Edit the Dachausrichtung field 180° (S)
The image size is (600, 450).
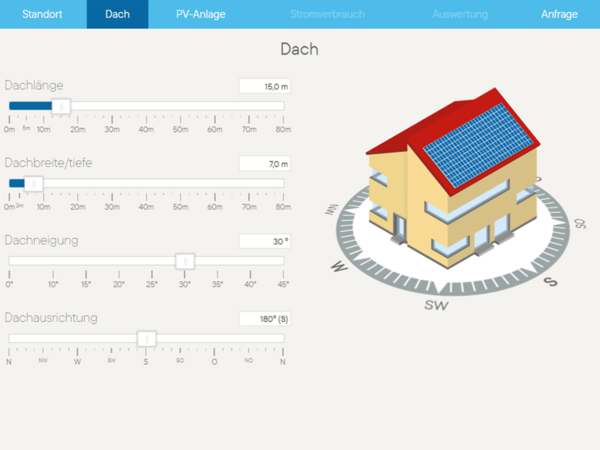coord(265,319)
